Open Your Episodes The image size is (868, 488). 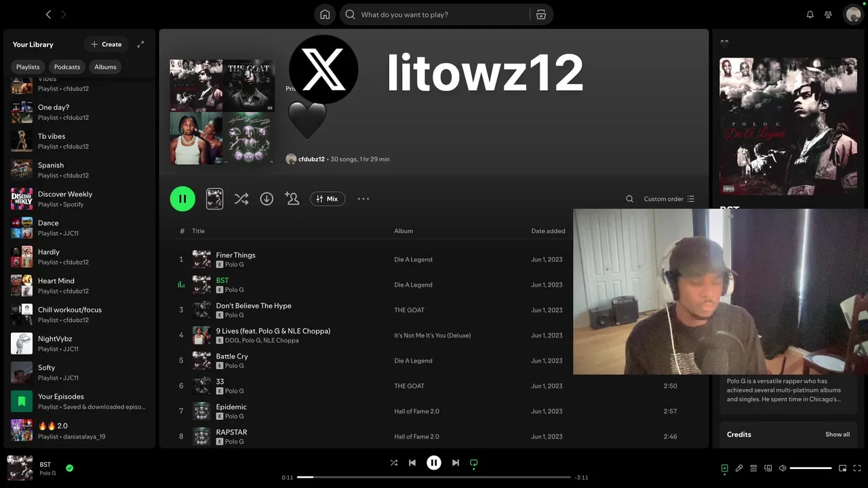point(79,401)
